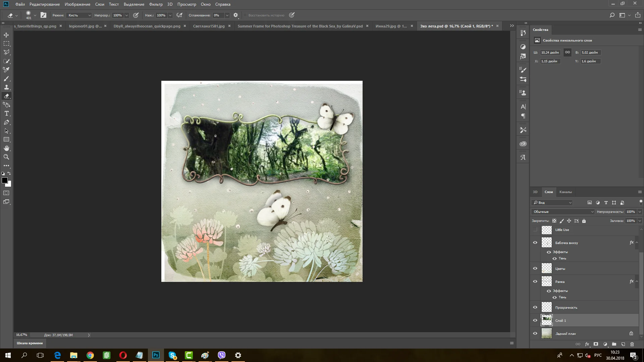644x362 pixels.
Task: Collapse effects of Бабочка внизу layer
Action: point(637,243)
